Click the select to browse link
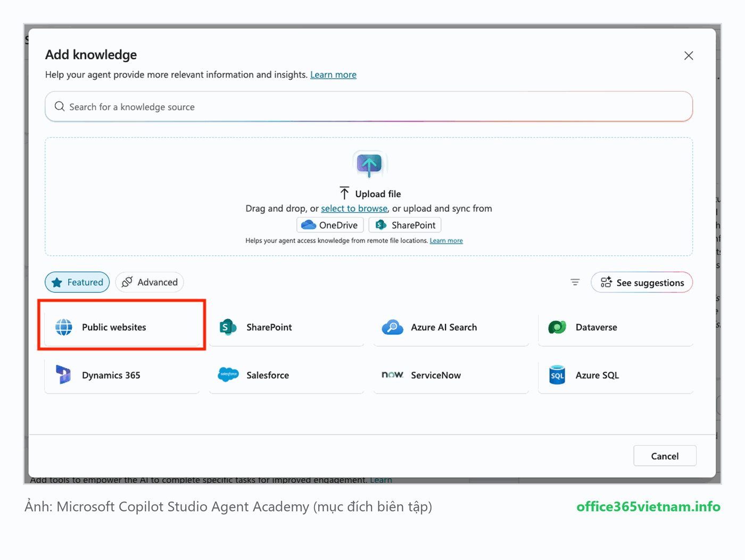 pos(354,208)
